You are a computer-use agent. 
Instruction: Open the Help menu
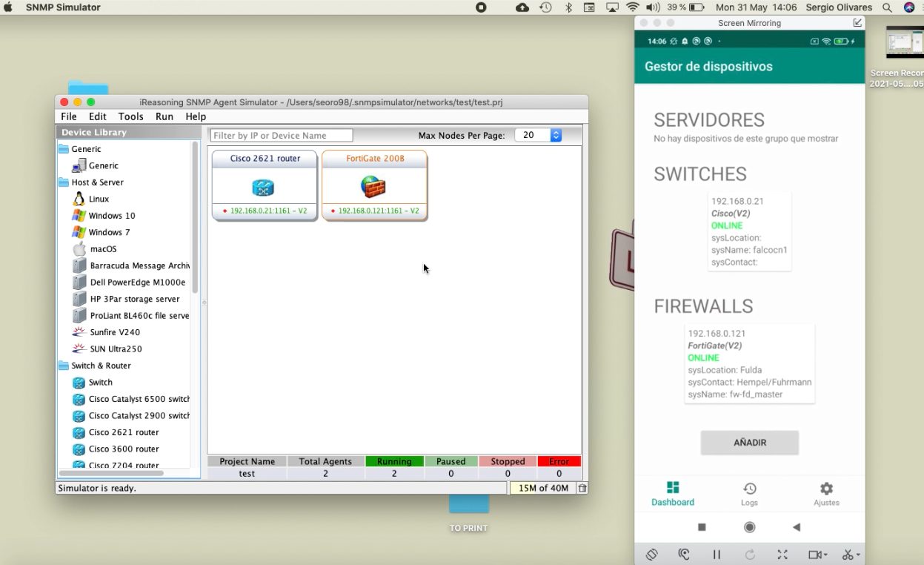pos(196,116)
